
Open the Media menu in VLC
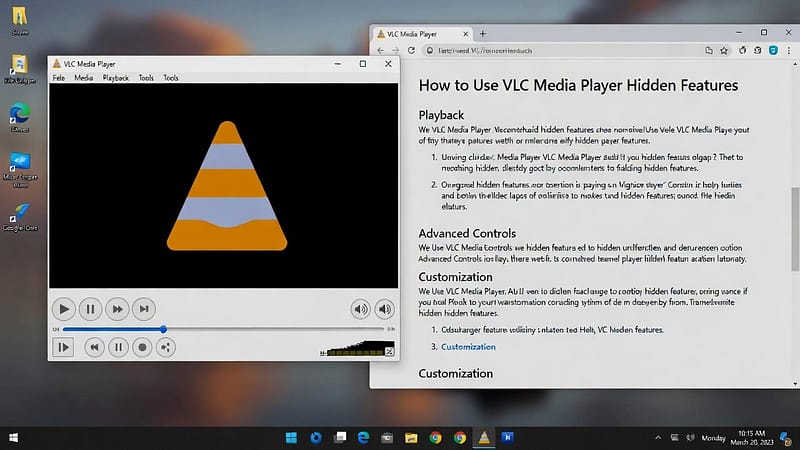(x=84, y=78)
